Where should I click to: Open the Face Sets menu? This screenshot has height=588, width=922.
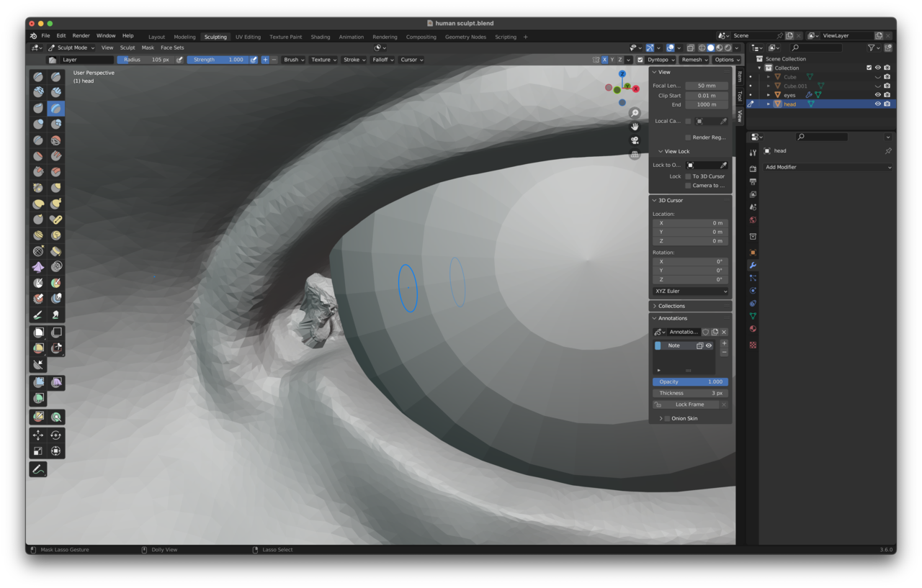coord(172,48)
